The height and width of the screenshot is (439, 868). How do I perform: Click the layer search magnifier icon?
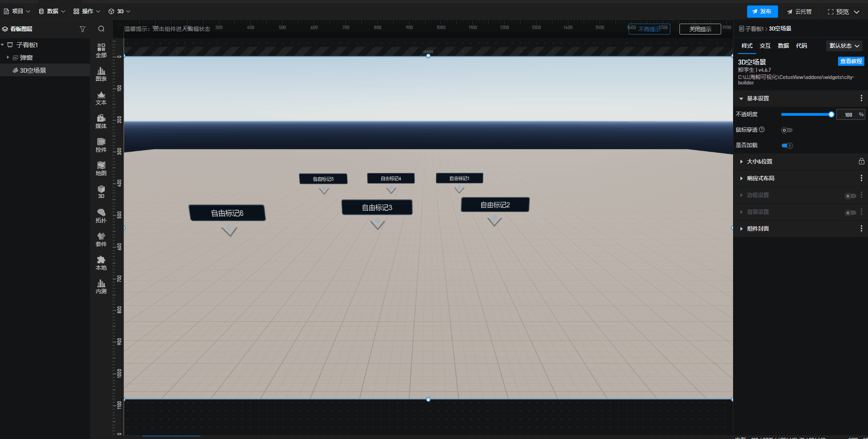101,29
